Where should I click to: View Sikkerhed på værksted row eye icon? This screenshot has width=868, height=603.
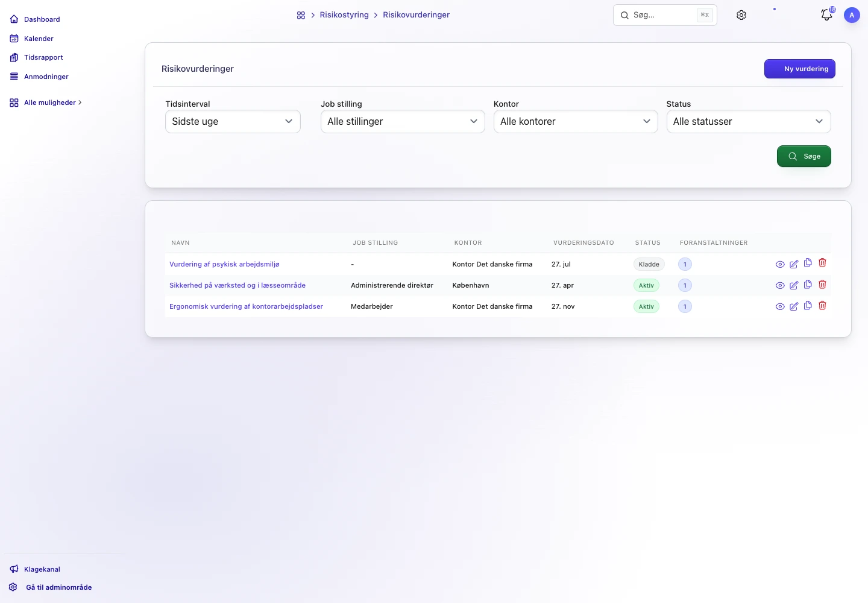point(780,285)
